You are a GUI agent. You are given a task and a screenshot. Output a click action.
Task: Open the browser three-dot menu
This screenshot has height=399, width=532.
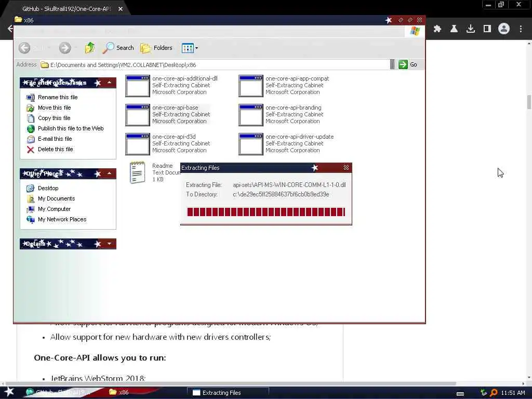click(x=521, y=29)
